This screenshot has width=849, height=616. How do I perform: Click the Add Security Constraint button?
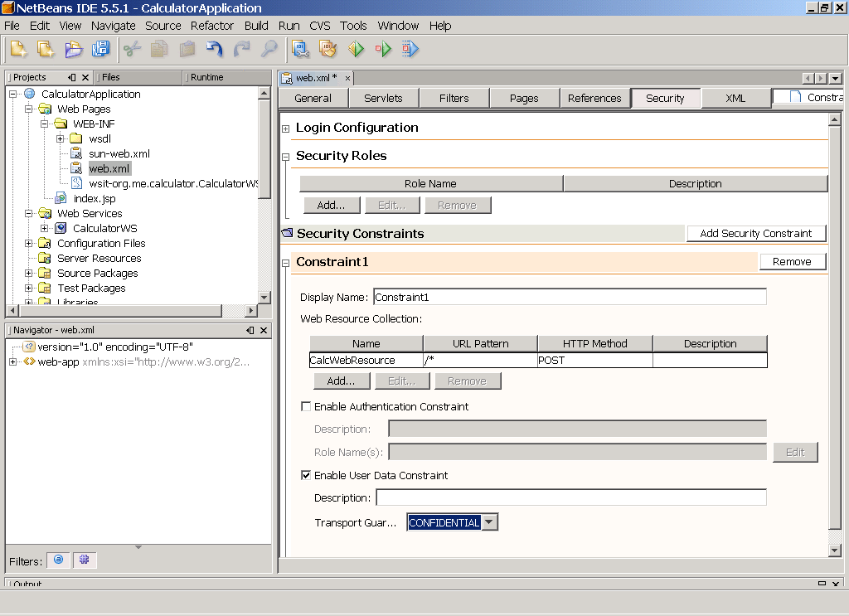[x=755, y=233]
